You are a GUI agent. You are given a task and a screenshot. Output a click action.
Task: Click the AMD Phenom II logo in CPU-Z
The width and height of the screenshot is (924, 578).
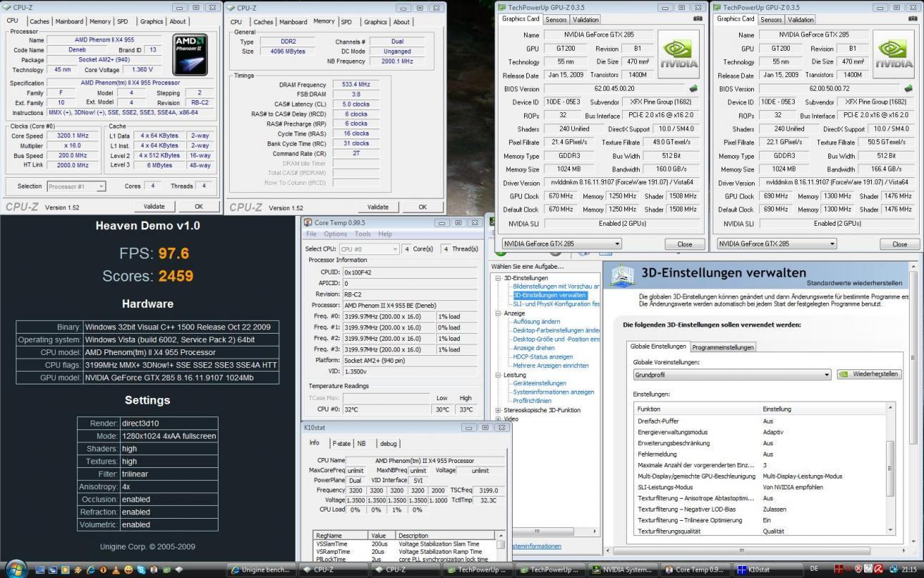click(x=191, y=55)
